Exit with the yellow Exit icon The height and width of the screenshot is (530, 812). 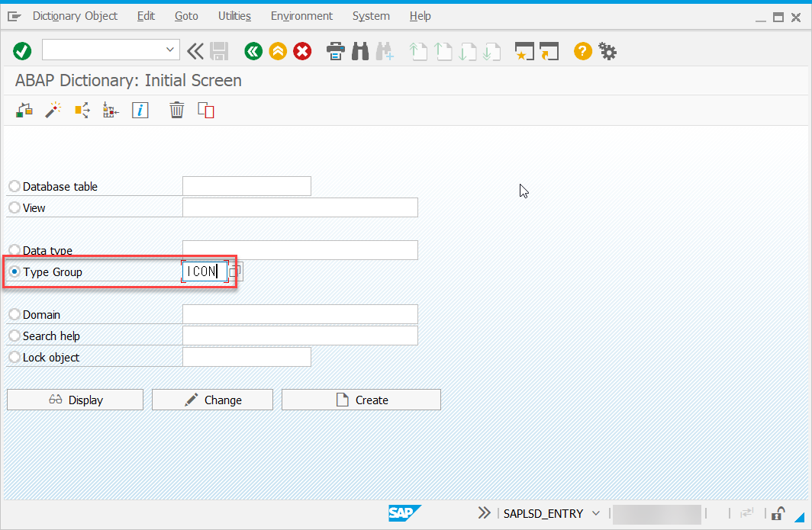click(x=278, y=51)
